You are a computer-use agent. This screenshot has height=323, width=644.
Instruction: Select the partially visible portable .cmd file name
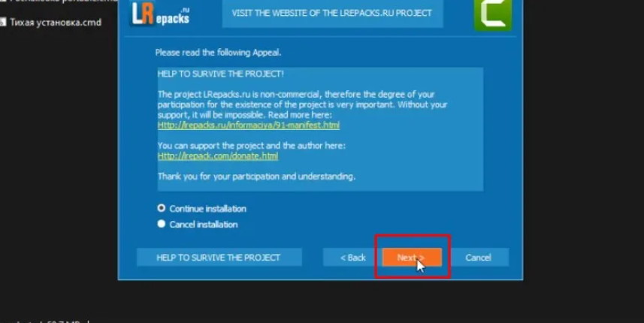64,2
